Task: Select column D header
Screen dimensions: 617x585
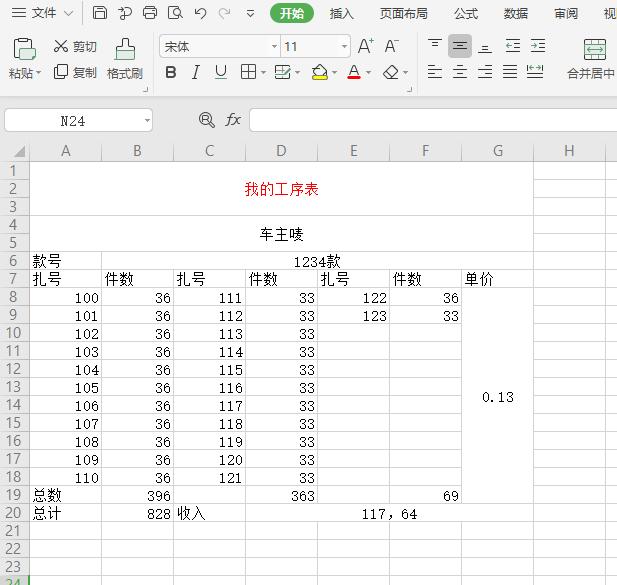Action: pos(281,151)
